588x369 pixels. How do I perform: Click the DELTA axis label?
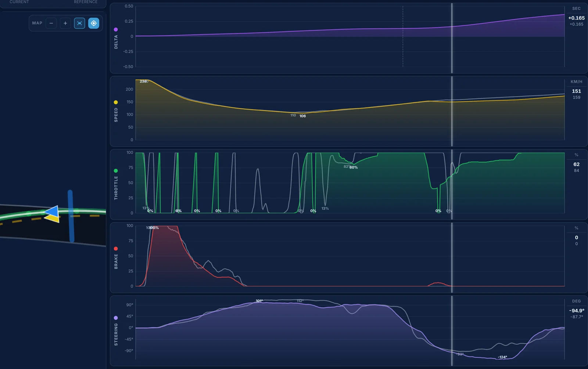[116, 42]
